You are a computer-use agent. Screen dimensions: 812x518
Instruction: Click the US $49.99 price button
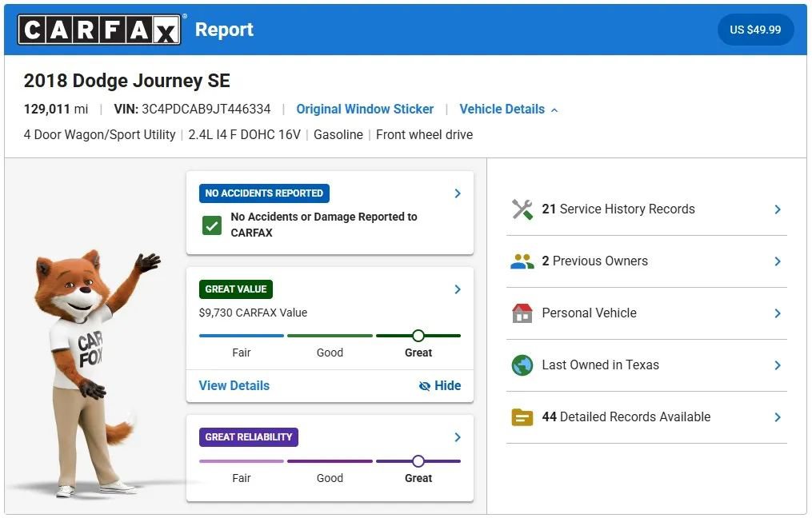755,30
